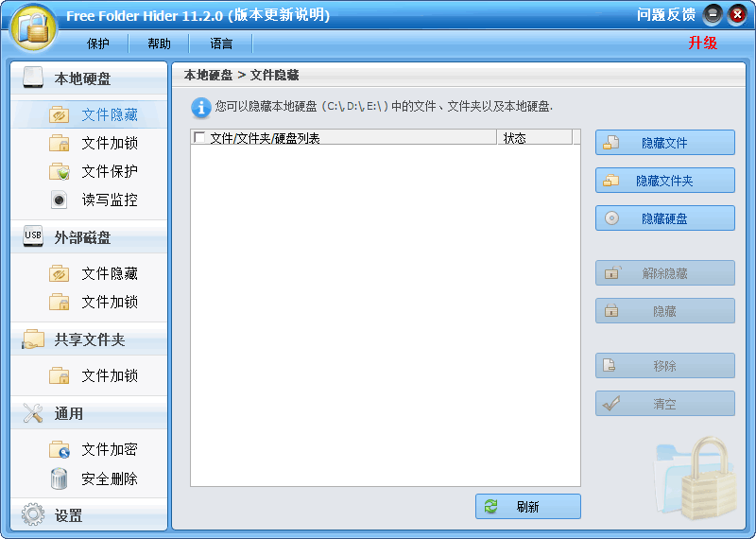Open 文件保护 section
This screenshot has width=756, height=539.
coord(110,171)
